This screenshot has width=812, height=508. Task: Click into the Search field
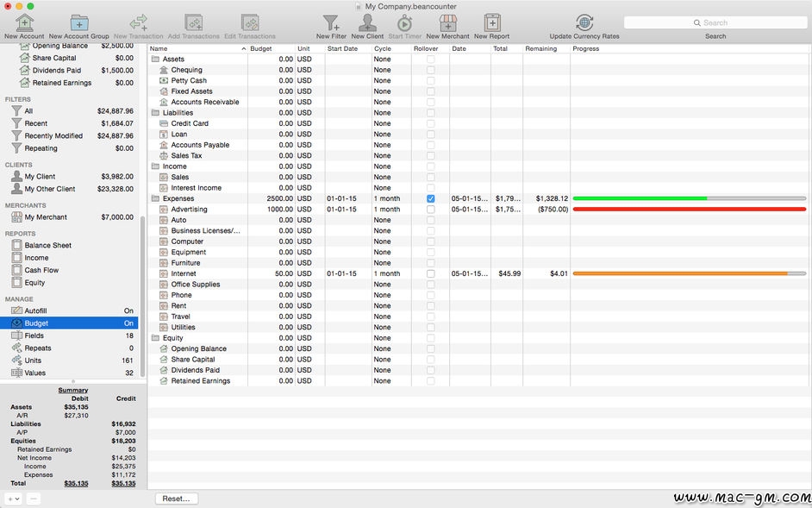pos(715,23)
